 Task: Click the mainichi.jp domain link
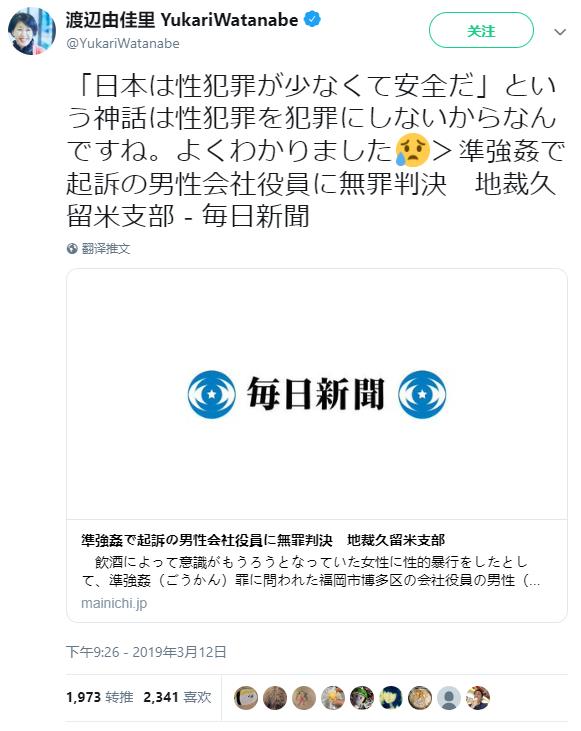(x=114, y=603)
